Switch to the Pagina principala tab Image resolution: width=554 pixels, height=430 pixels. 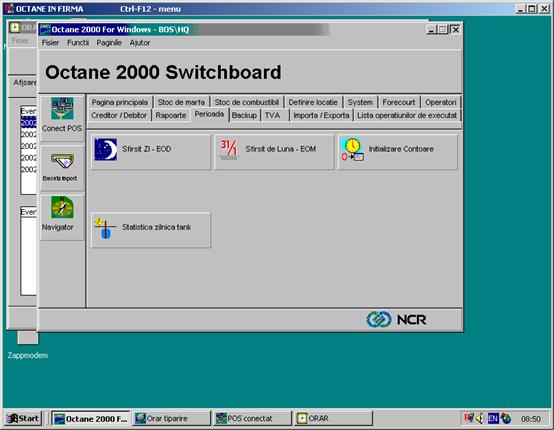coord(120,102)
